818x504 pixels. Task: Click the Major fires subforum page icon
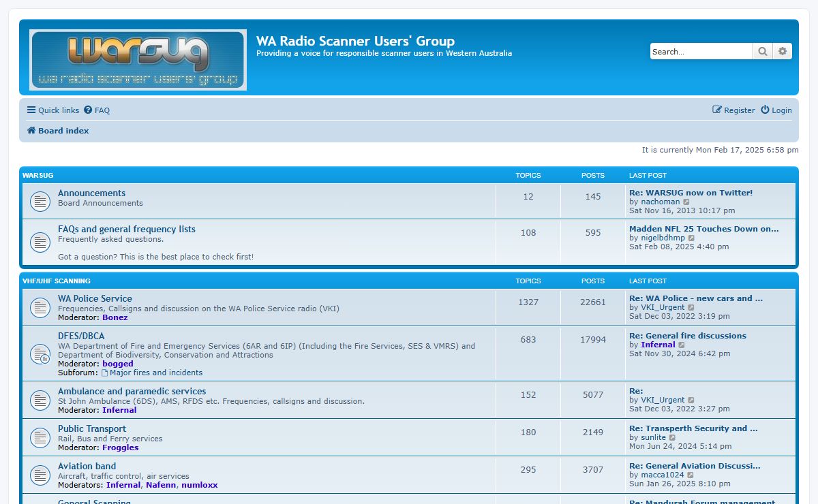coord(105,373)
